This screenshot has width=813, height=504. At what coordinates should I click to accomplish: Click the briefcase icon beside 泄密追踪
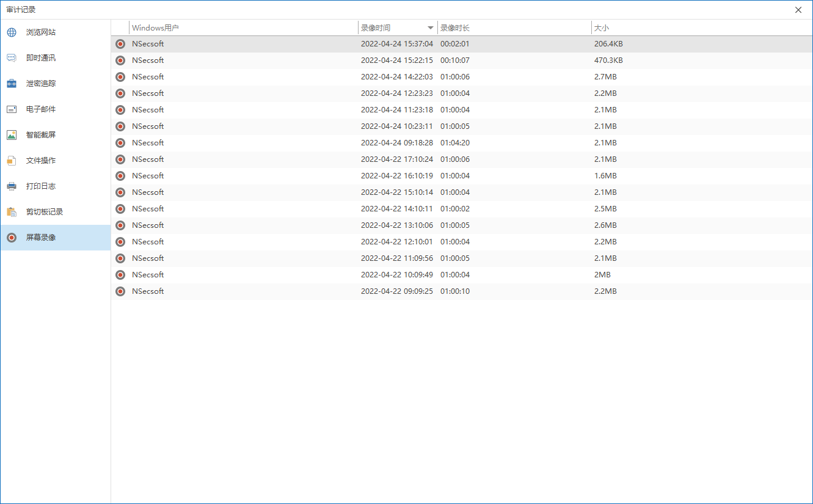12,84
